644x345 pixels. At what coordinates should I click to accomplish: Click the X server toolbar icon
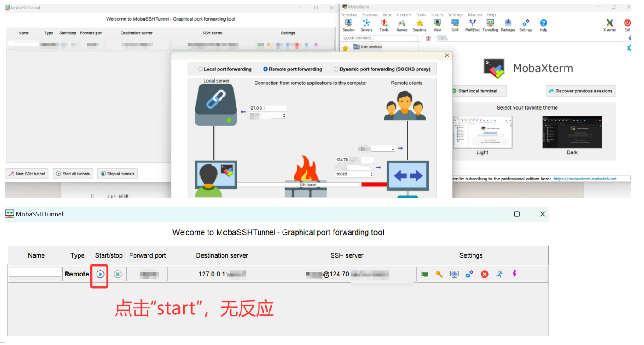[610, 25]
